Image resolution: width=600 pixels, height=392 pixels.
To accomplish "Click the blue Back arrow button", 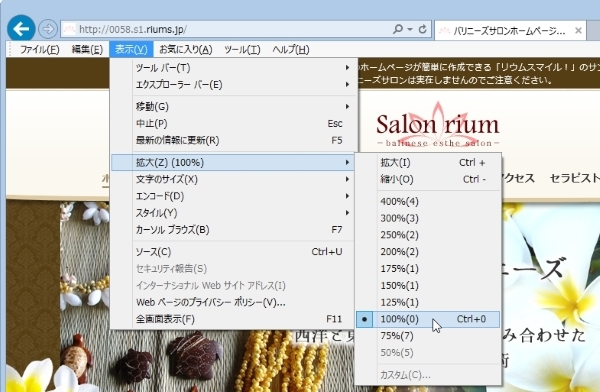I will [x=21, y=28].
